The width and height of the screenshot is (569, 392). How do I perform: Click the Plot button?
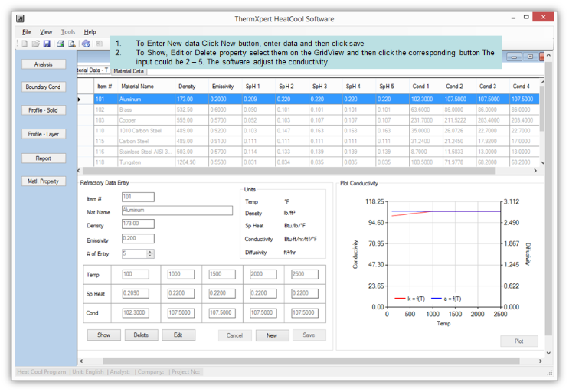click(x=519, y=341)
